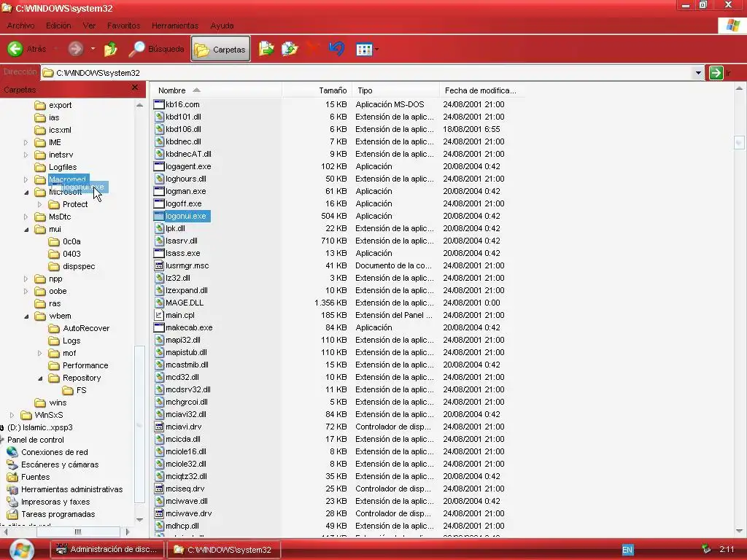This screenshot has height=560, width=747.
Task: Select the AutoRecover folder icon
Action: point(54,328)
